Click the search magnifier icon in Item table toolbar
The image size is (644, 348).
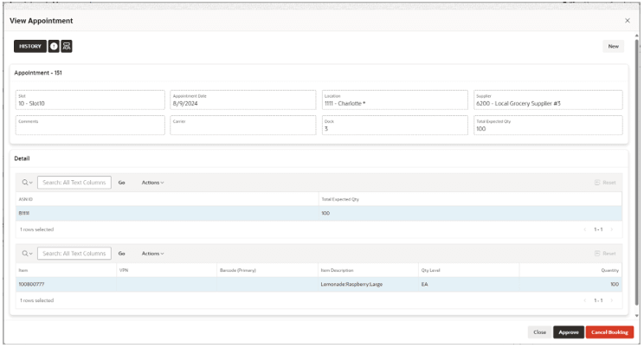tap(27, 254)
